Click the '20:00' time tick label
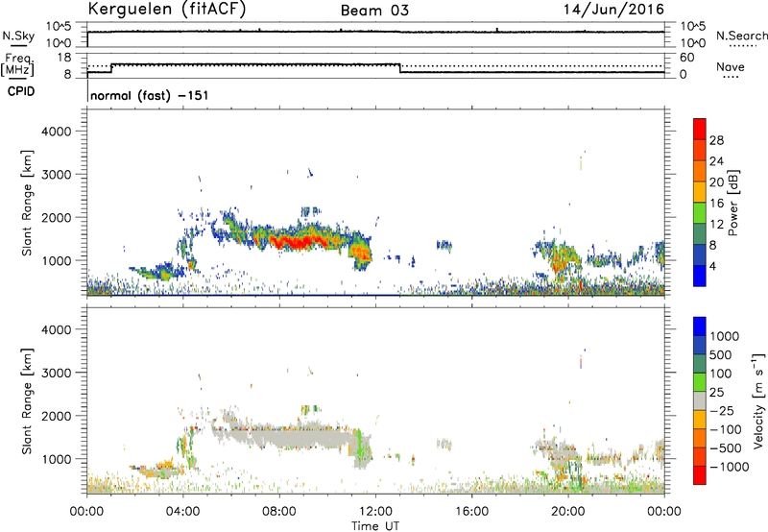The image size is (768, 532). click(x=568, y=512)
